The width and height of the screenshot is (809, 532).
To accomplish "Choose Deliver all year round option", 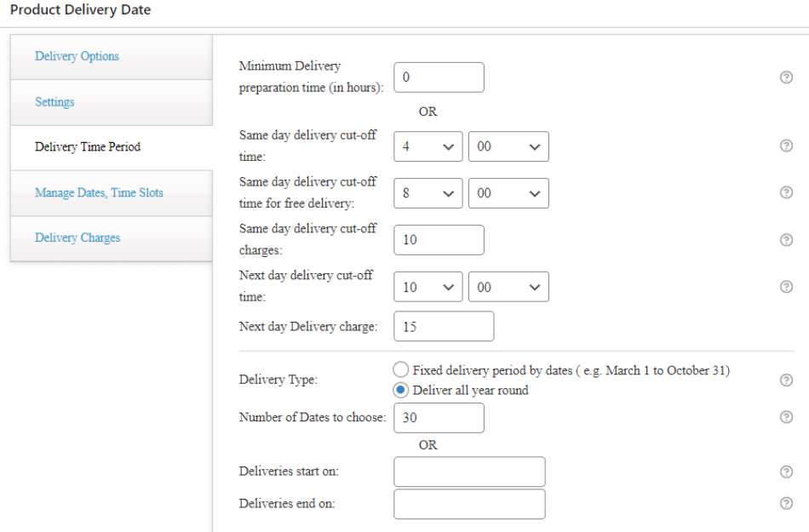I will (x=400, y=390).
